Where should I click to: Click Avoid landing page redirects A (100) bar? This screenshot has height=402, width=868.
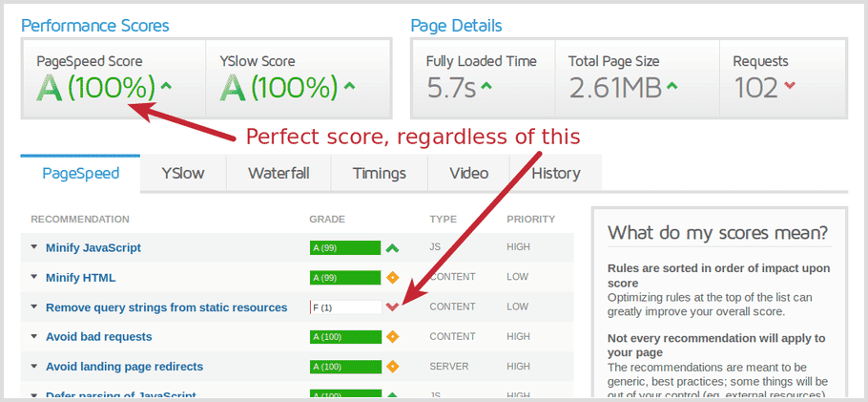click(x=345, y=367)
